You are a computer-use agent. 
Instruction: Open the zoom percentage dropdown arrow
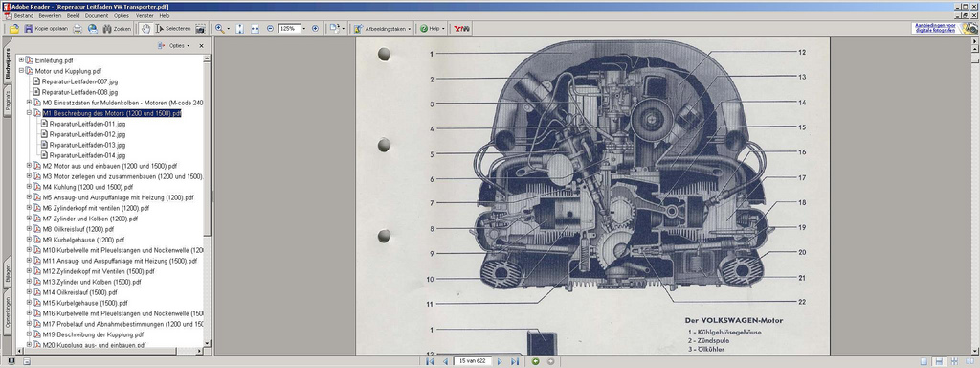[x=304, y=29]
